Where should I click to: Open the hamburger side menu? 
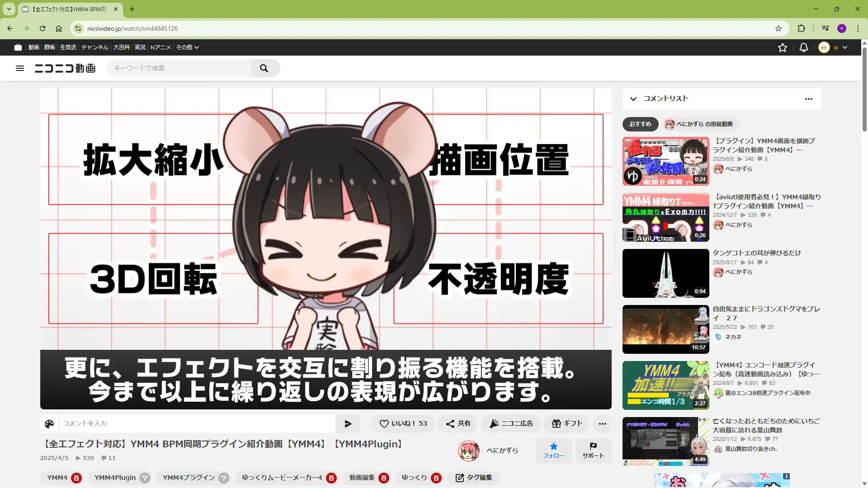point(20,68)
